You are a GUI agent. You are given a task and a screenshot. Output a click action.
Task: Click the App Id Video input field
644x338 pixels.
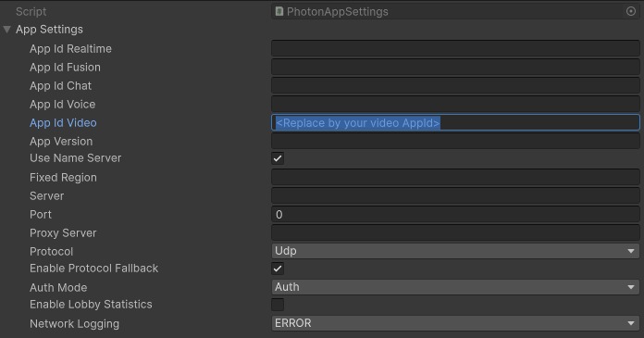click(455, 122)
